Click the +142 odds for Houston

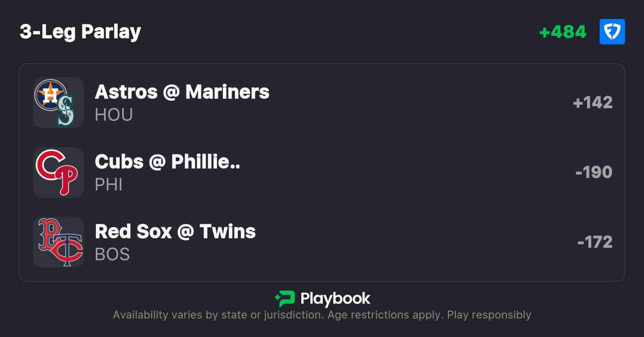pyautogui.click(x=593, y=103)
